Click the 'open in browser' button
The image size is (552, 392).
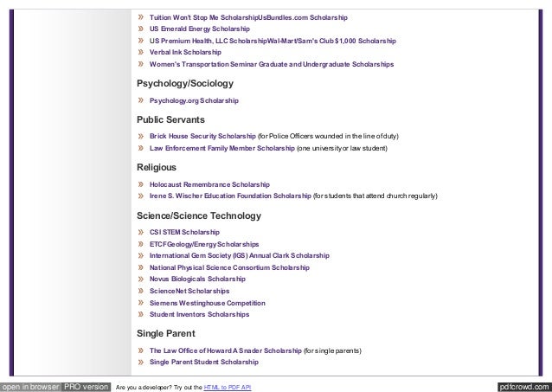30,387
